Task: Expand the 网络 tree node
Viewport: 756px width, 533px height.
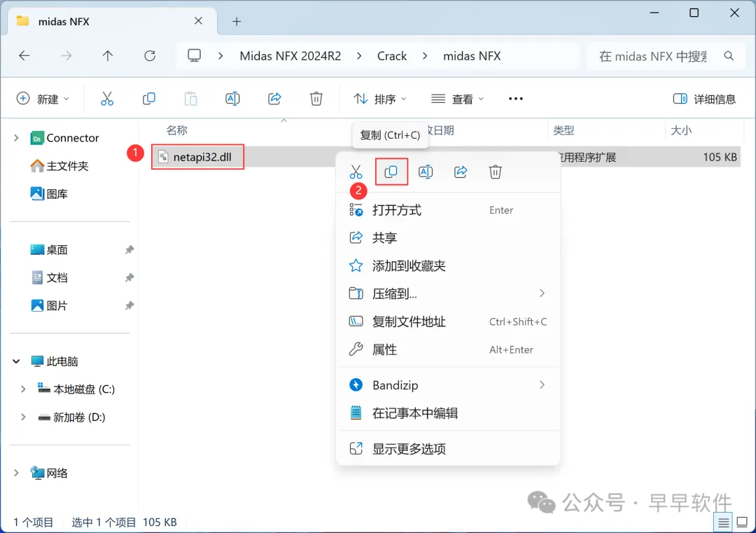Action: (x=16, y=473)
